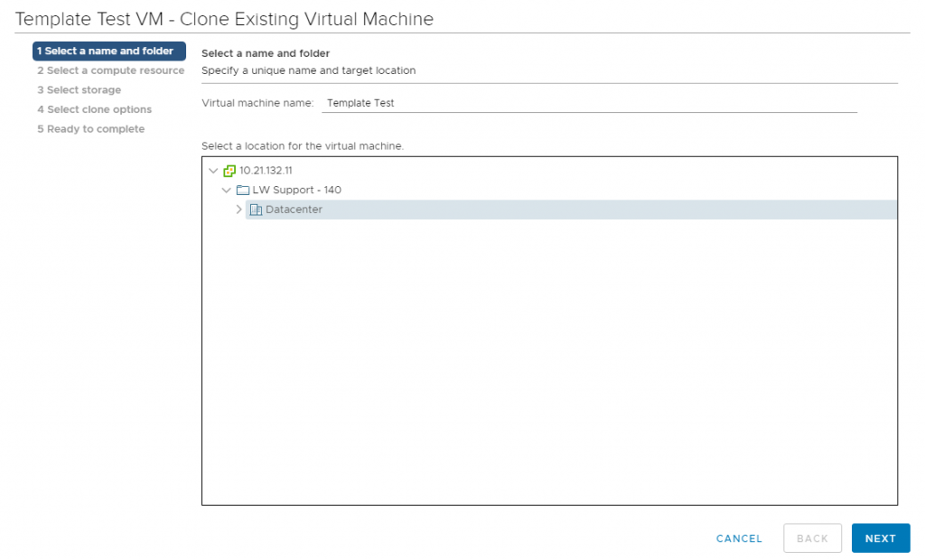Image resolution: width=925 pixels, height=560 pixels.
Task: Click NEXT to proceed in the wizard
Action: (x=880, y=537)
